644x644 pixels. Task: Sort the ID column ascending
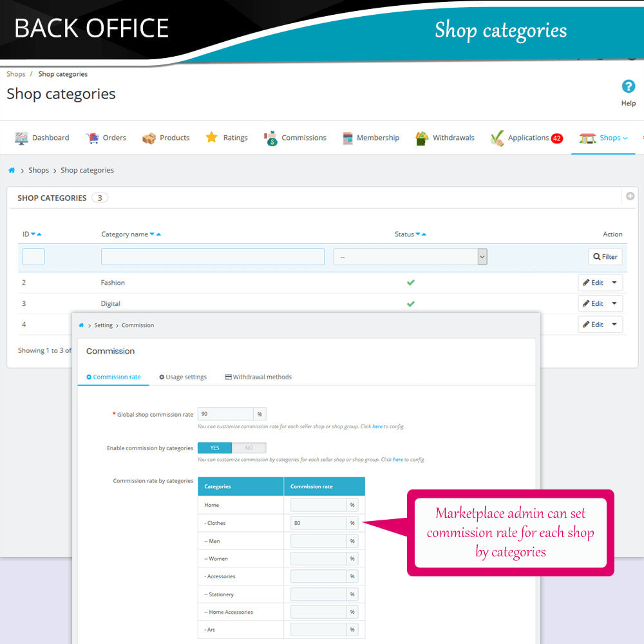tap(39, 234)
